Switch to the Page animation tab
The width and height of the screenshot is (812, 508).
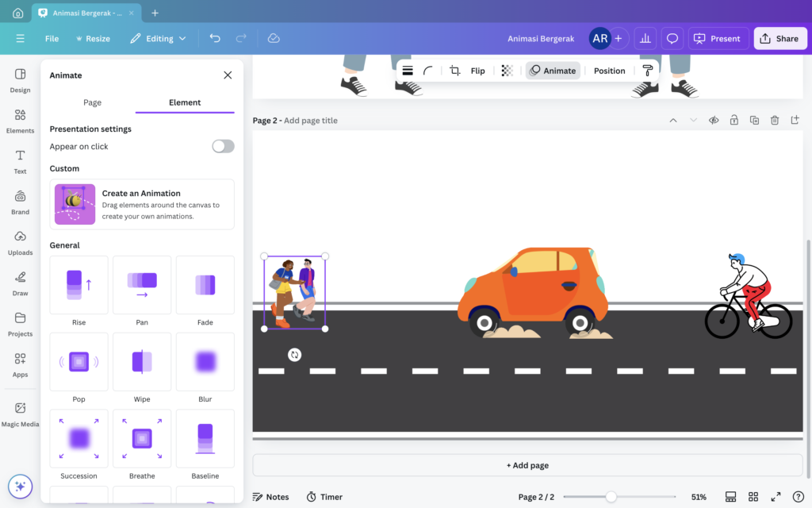click(92, 102)
